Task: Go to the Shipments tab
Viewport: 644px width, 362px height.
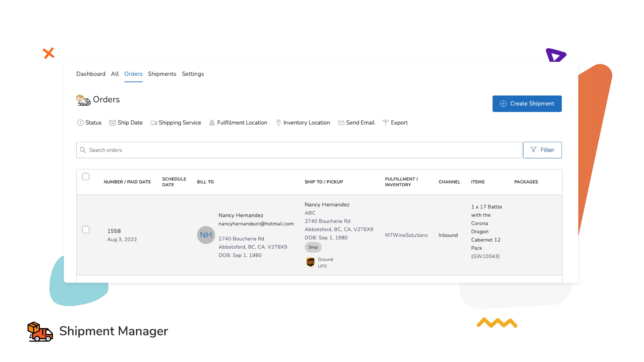Action: pyautogui.click(x=162, y=74)
